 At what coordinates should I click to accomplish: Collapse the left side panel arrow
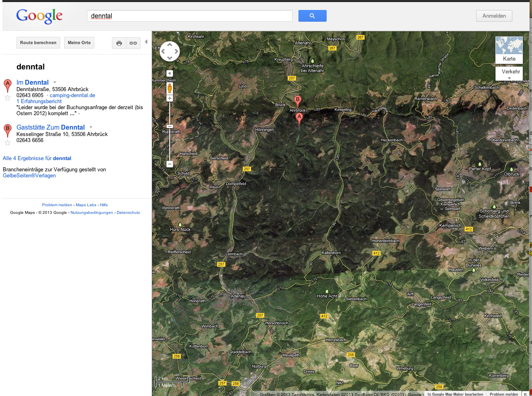146,42
